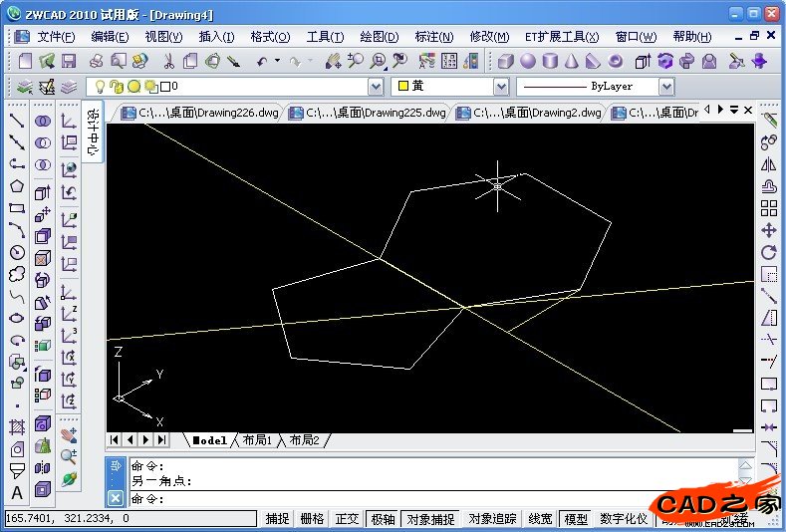
Task: Toggle 线宽 lineweight display in status bar
Action: coord(540,518)
